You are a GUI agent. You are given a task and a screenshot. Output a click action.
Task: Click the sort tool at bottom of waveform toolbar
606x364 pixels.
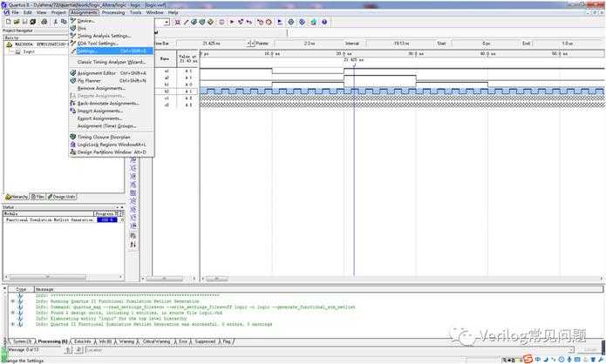[133, 245]
